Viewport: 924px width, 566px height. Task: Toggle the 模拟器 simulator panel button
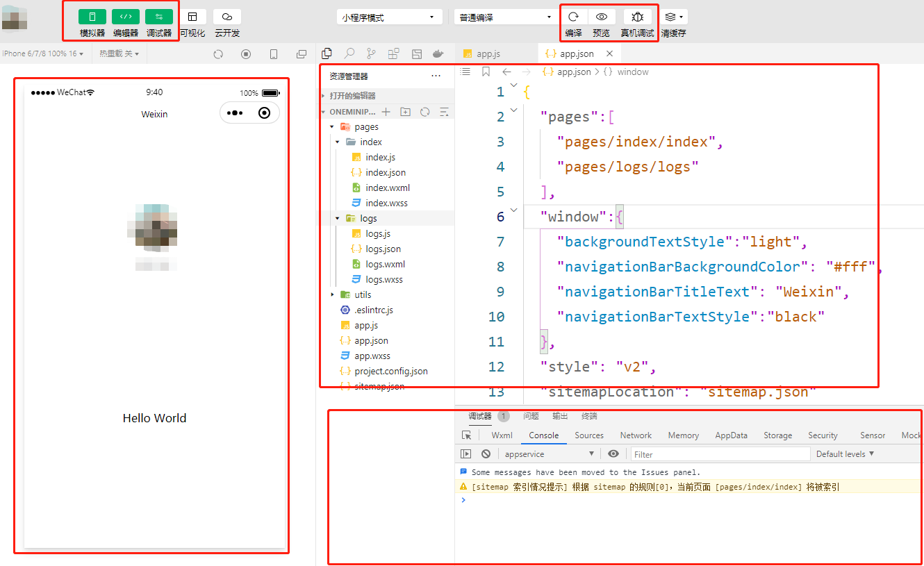[92, 17]
